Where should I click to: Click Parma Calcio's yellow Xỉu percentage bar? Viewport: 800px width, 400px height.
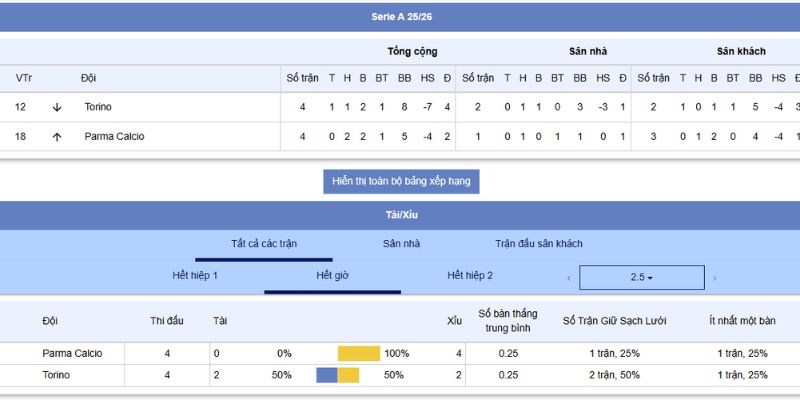(x=359, y=353)
